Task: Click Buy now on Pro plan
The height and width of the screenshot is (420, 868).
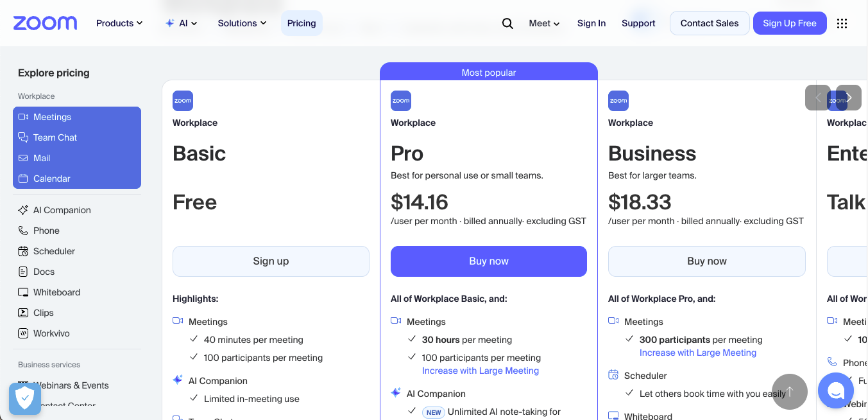Action: 489,261
